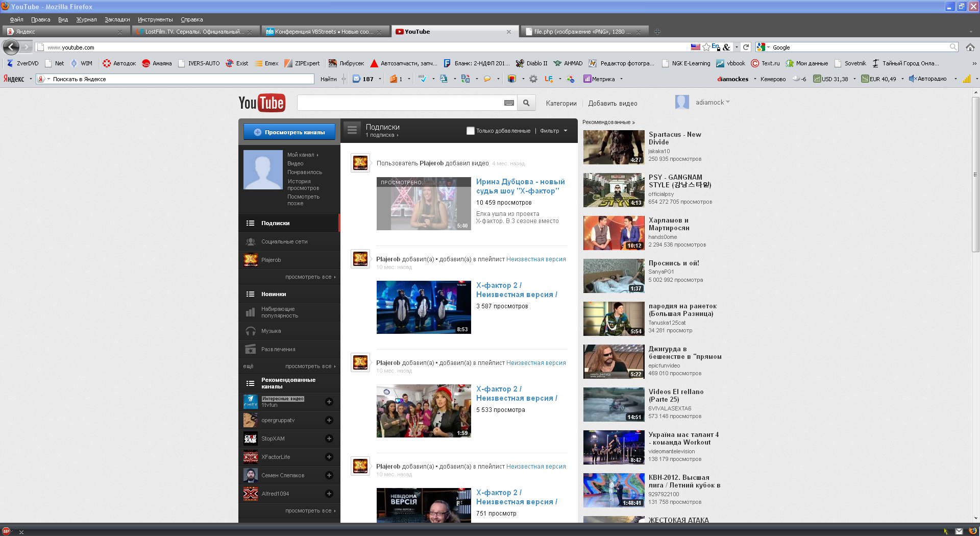Click the YouTube search magnifier button
Image resolution: width=980 pixels, height=536 pixels.
click(526, 103)
